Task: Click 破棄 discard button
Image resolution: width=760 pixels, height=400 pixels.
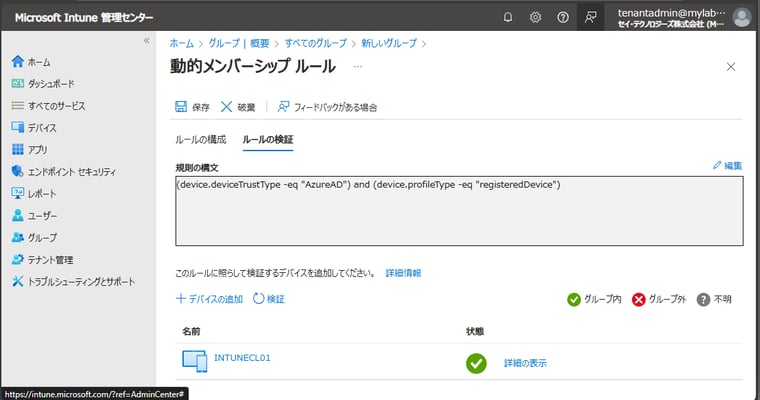Action: (x=238, y=107)
